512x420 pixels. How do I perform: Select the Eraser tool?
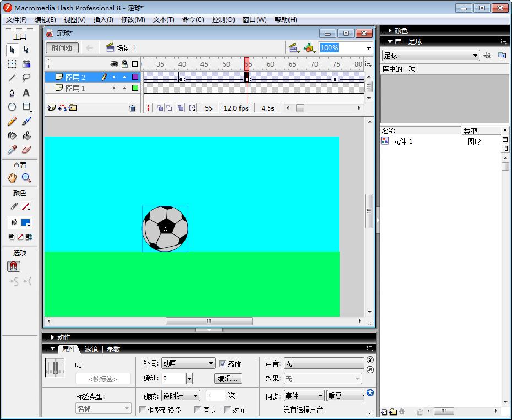[26, 150]
